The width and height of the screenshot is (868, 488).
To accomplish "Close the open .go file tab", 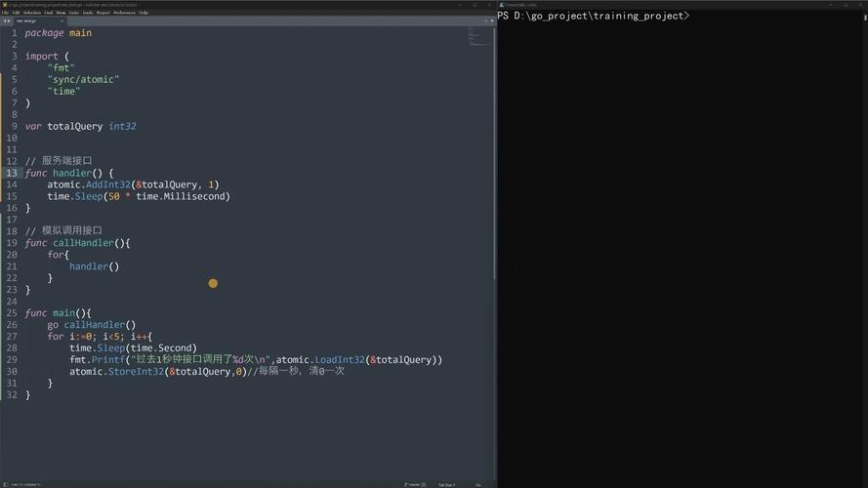I will click(62, 21).
